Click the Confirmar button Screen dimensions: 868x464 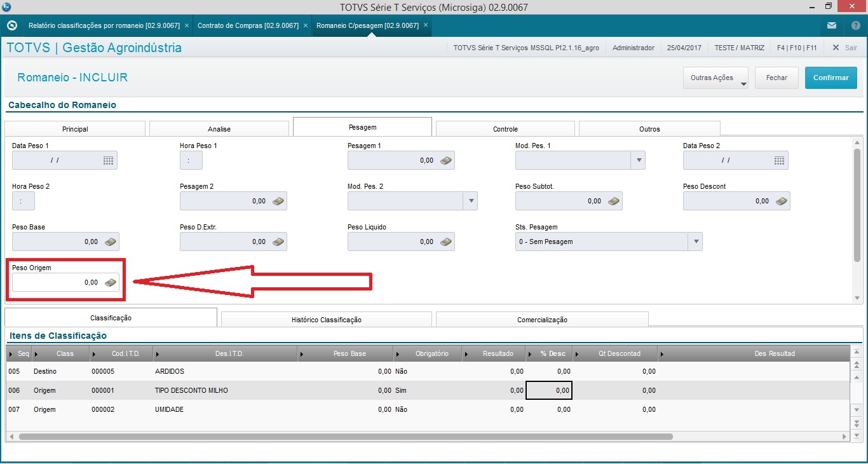(831, 78)
